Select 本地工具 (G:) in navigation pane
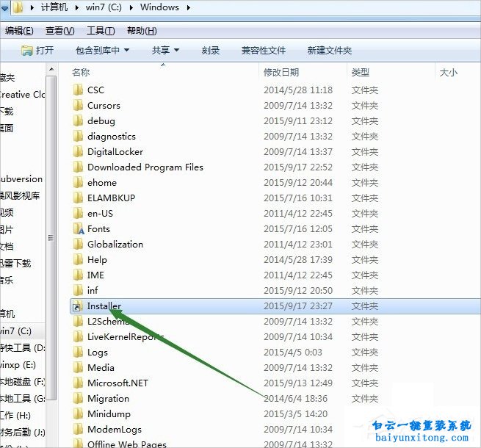481x448 pixels. pyautogui.click(x=22, y=399)
